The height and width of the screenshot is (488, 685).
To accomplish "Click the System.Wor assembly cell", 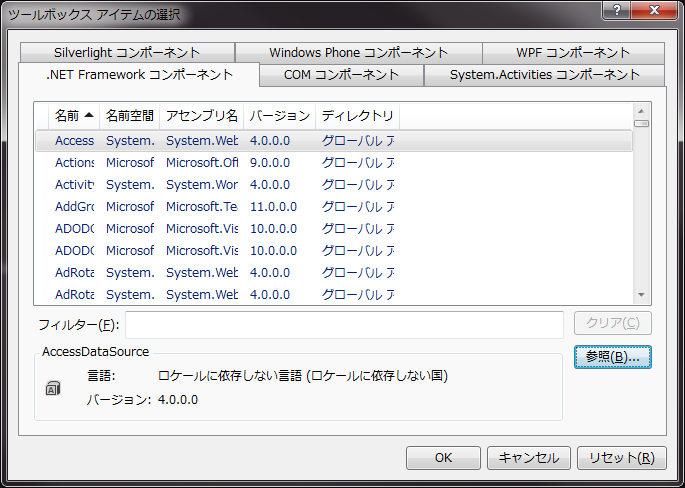I will 202,185.
